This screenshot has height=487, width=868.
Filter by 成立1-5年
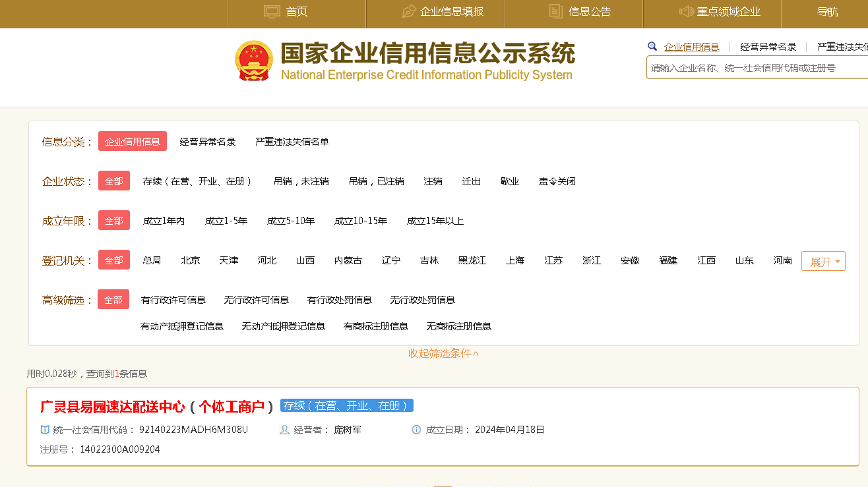coord(226,221)
